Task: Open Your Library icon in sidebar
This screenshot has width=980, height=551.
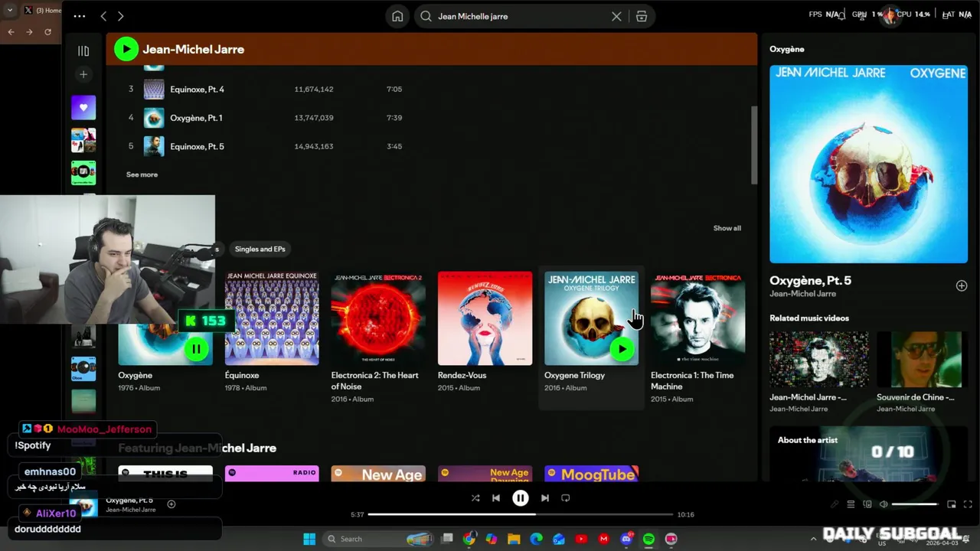Action: click(x=83, y=51)
